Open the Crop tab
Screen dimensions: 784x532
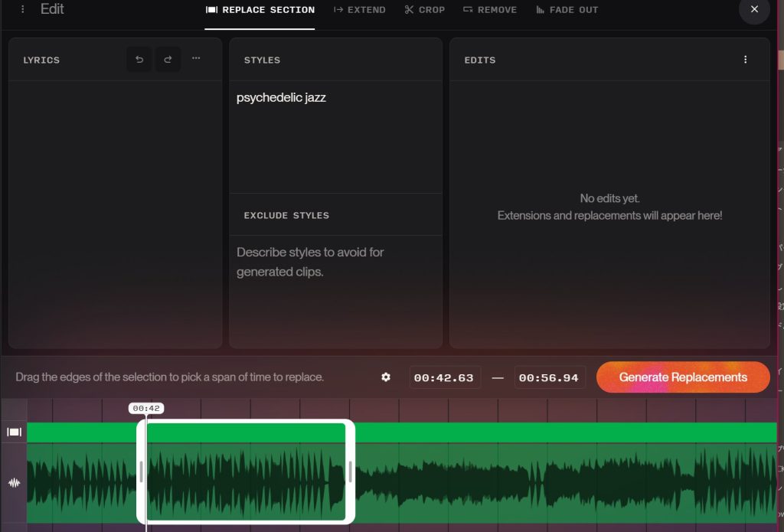[x=424, y=10]
